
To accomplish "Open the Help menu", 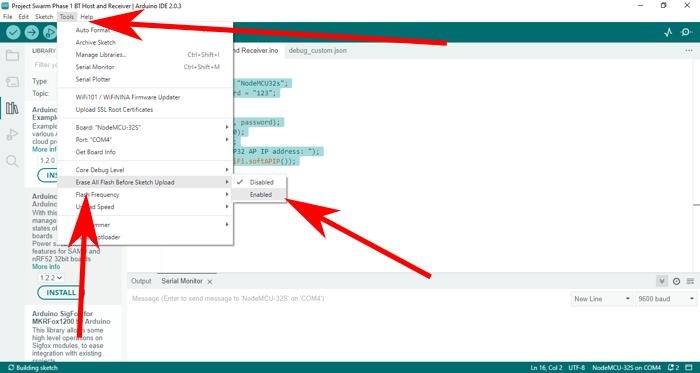I will [x=87, y=17].
